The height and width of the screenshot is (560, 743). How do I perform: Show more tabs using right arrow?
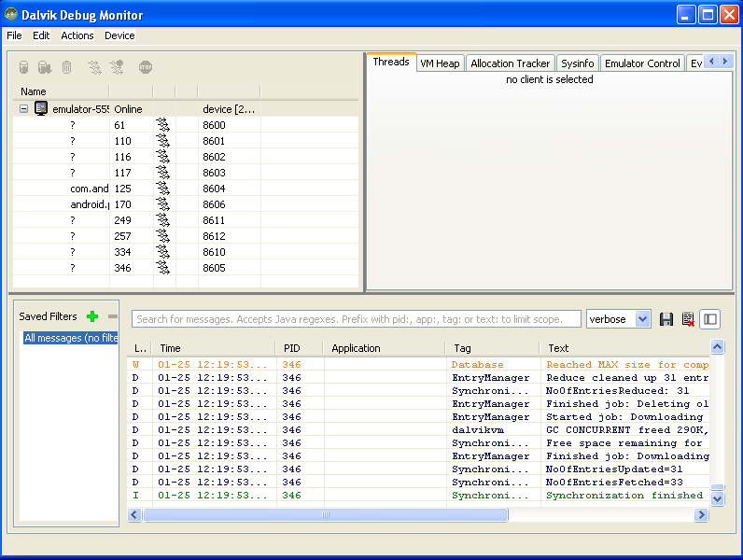[x=725, y=61]
